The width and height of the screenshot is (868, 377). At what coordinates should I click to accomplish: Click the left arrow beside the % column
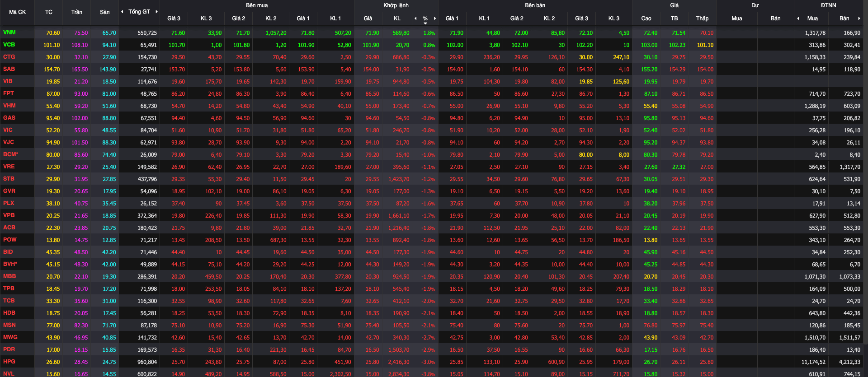coord(415,19)
